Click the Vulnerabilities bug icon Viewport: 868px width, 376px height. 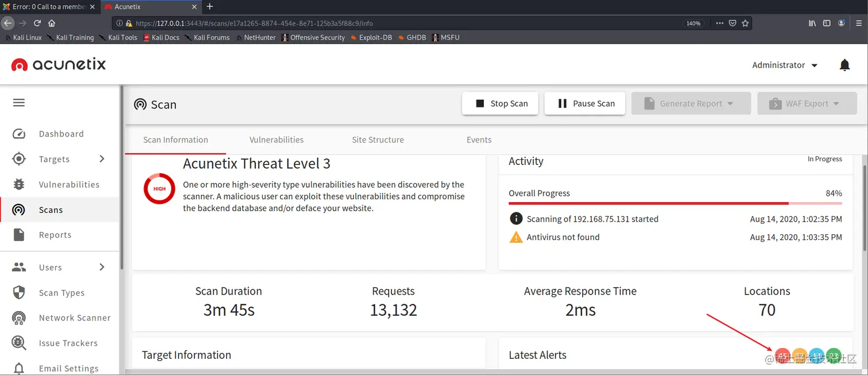(x=19, y=184)
